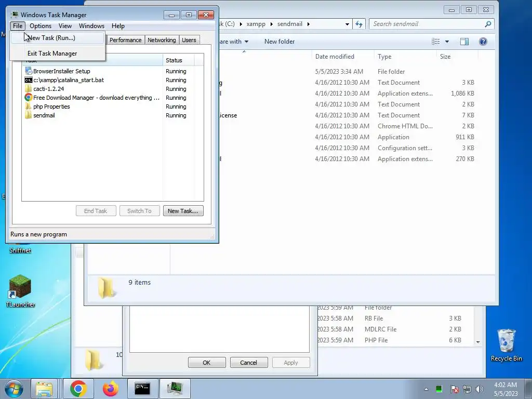The image size is (532, 399).
Task: Open the Recycle Bin desktop icon
Action: point(506,345)
